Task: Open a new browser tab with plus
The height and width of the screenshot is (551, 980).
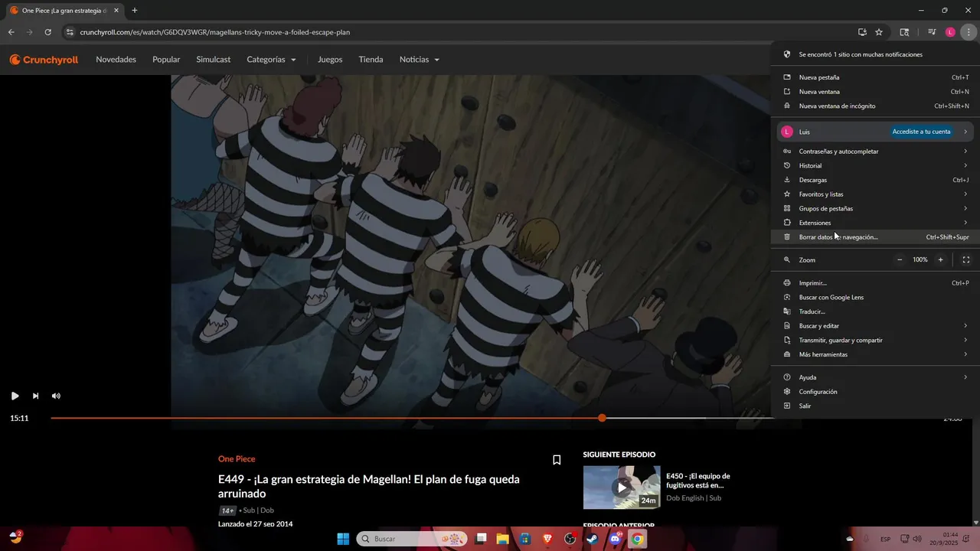Action: (x=135, y=11)
